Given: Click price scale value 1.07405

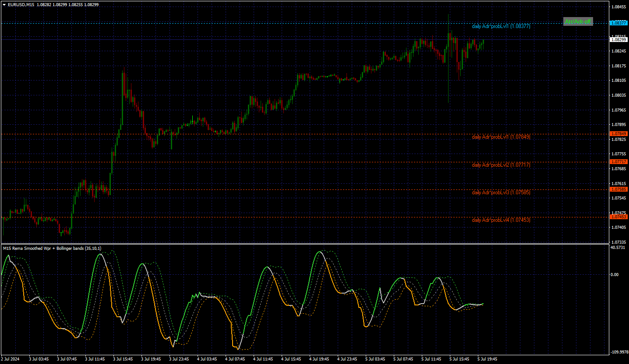Looking at the screenshot, I should tap(619, 227).
